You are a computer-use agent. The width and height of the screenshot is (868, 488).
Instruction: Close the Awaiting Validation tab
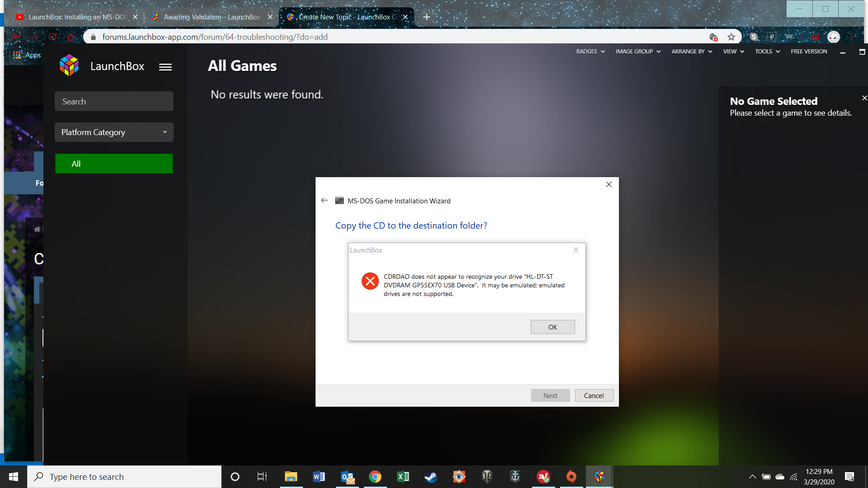click(270, 17)
